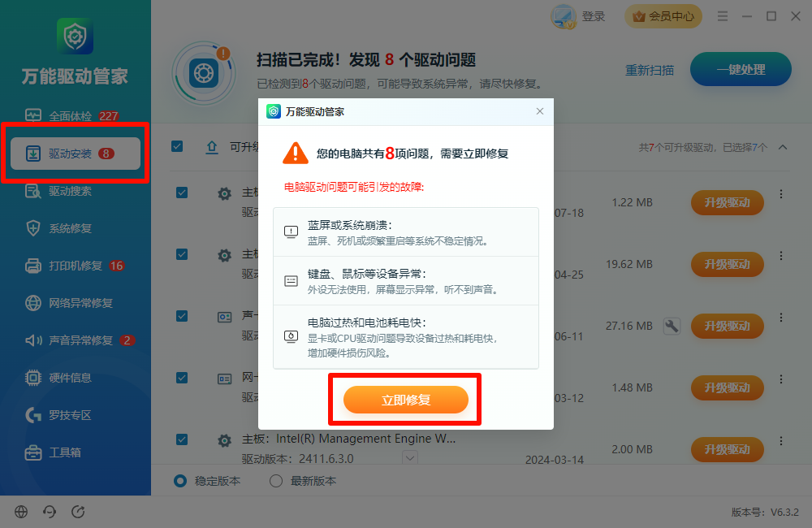Click the 电脑过热和电池耗电快 item in the dialog

point(406,337)
